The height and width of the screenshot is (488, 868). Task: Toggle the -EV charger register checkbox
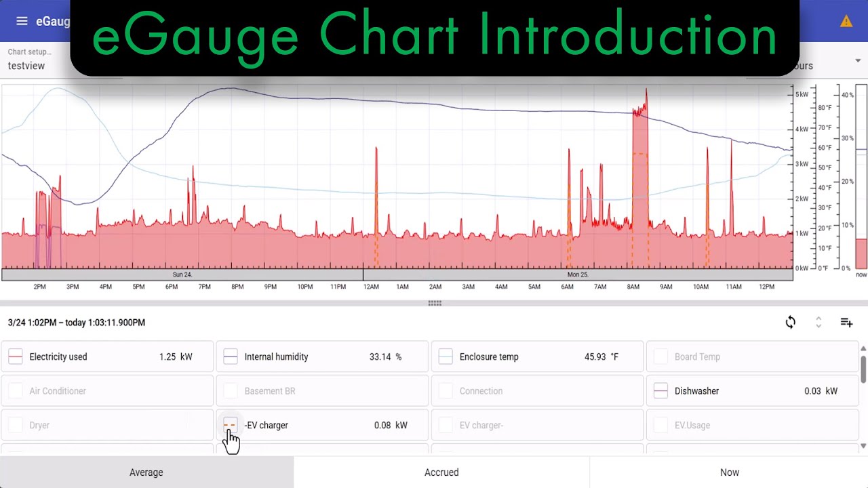(x=231, y=425)
